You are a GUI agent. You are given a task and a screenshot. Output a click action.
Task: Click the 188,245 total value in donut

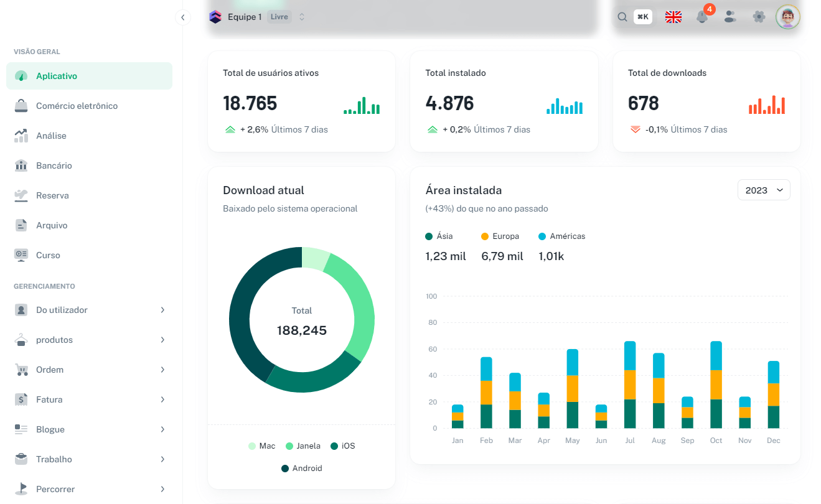click(302, 330)
